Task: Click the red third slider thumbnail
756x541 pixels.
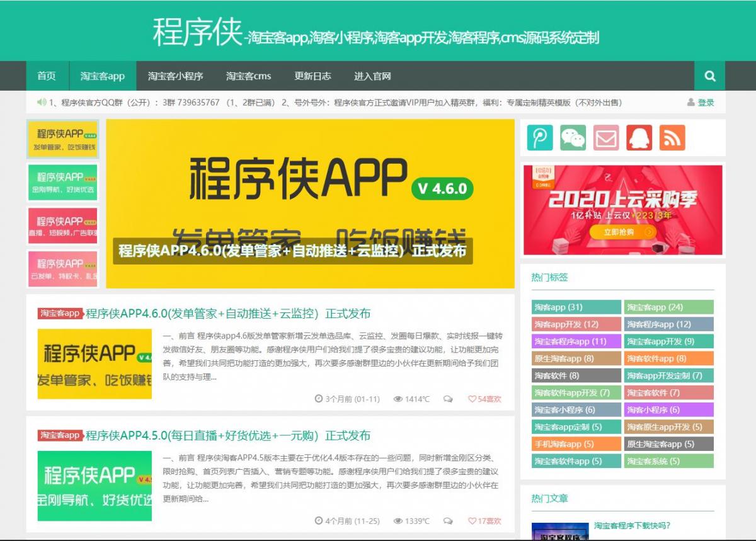Action: point(62,225)
